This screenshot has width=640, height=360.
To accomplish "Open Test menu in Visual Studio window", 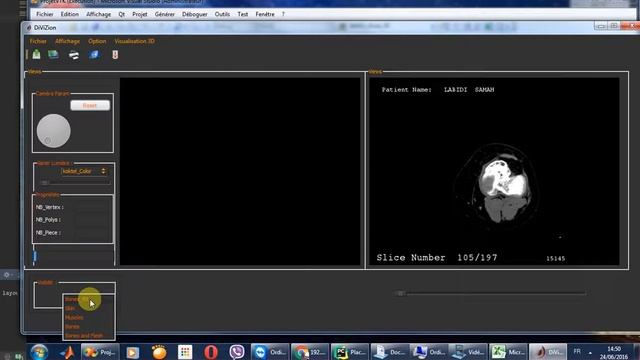I will tap(242, 14).
